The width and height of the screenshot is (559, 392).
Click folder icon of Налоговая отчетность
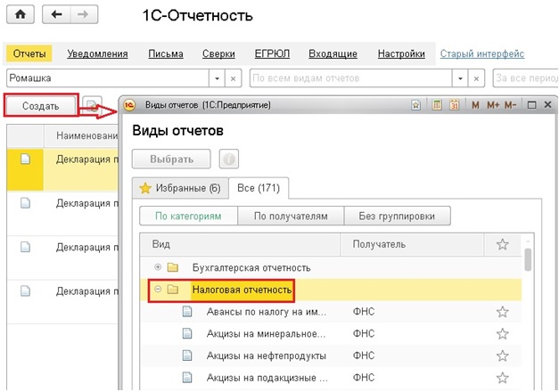[x=173, y=290]
